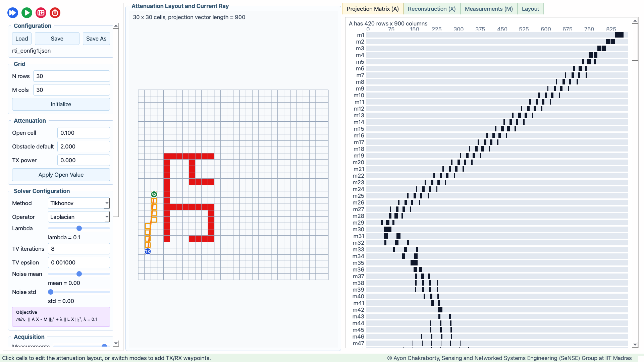This screenshot has width=644, height=362.
Task: Click the matrix view scroll-down arrow
Action: tap(635, 345)
